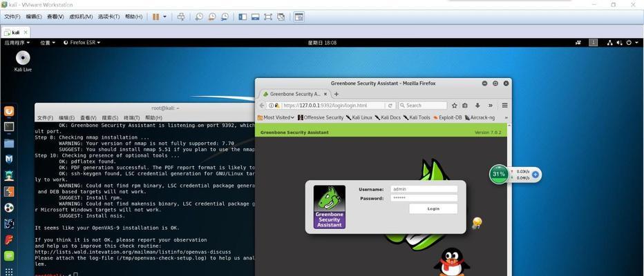
Task: Open the power options dropdown next to pause
Action: pyautogui.click(x=164, y=17)
